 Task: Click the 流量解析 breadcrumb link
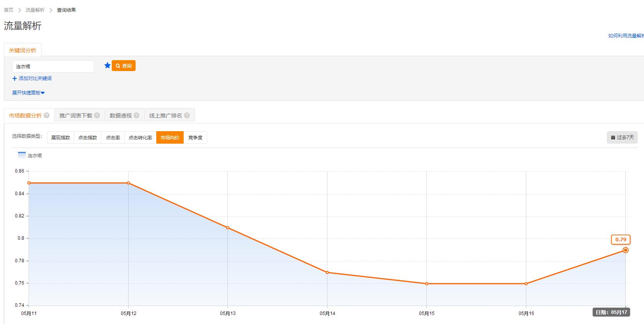coord(35,10)
